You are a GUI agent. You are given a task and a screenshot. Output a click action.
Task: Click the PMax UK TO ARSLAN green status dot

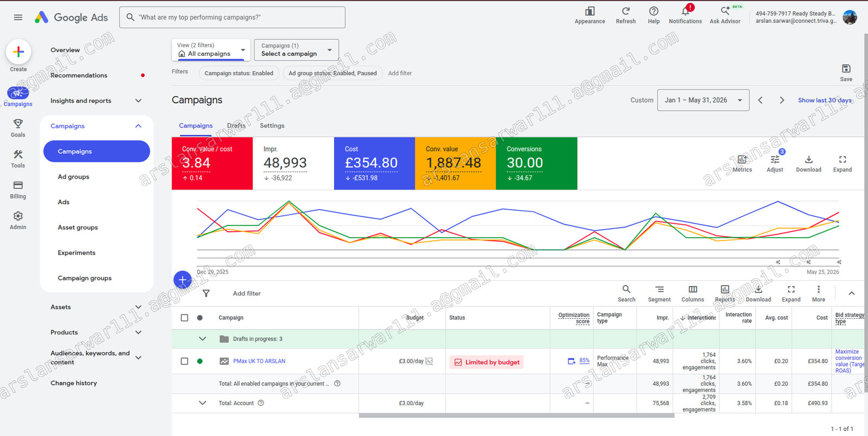[200, 361]
